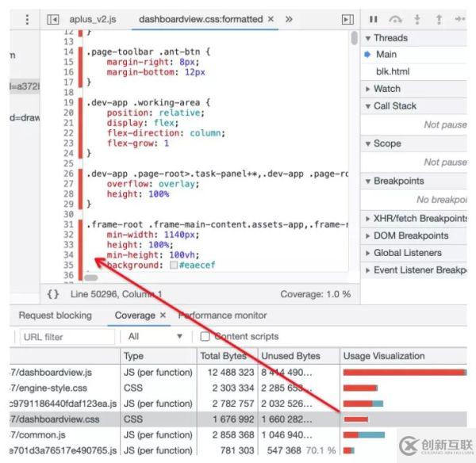Viewport: 476px width, 463px height.
Task: Select the dashboardview.css:formatted tab
Action: (x=201, y=19)
